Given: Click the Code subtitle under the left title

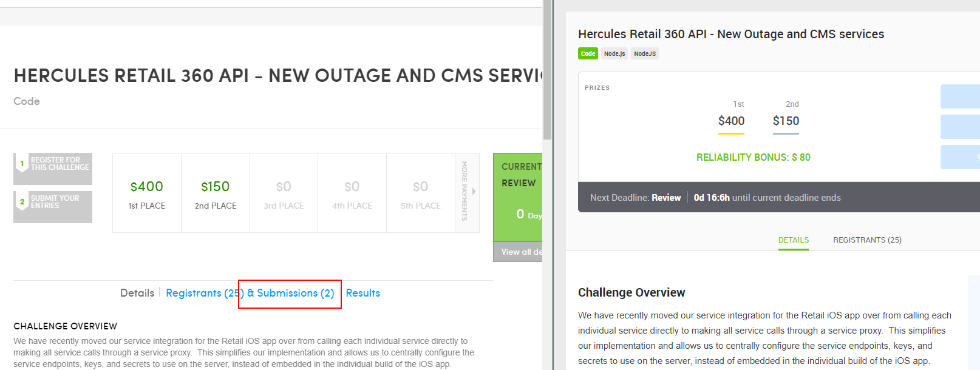Looking at the screenshot, I should pos(27,101).
